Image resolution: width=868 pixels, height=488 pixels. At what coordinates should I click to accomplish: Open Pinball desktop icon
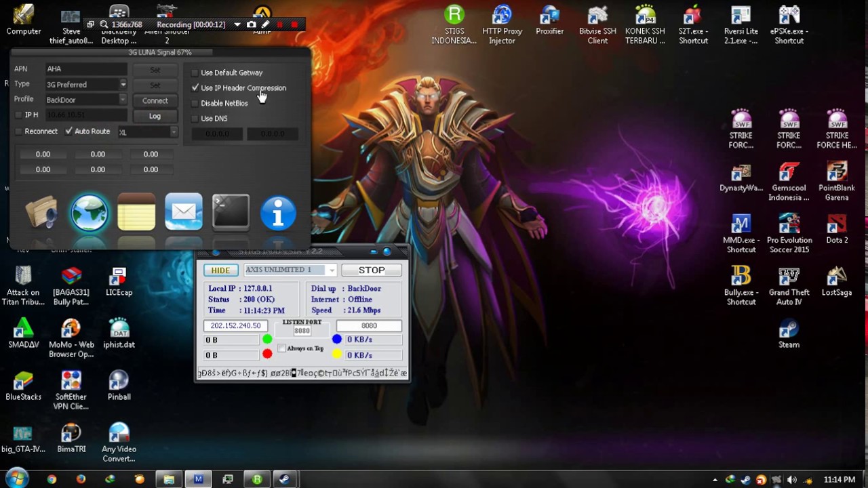coord(119,386)
